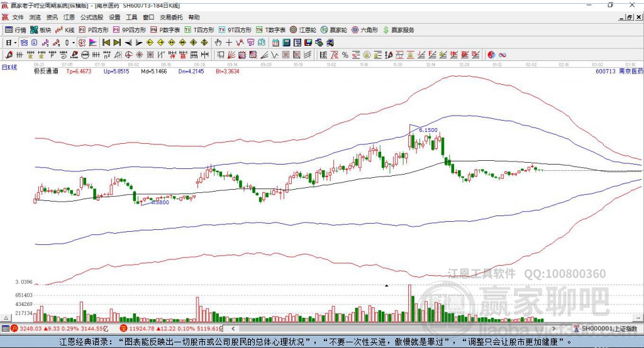Open the yin-yang taiji icon
Screen dimensions: 644x348
(491, 55)
